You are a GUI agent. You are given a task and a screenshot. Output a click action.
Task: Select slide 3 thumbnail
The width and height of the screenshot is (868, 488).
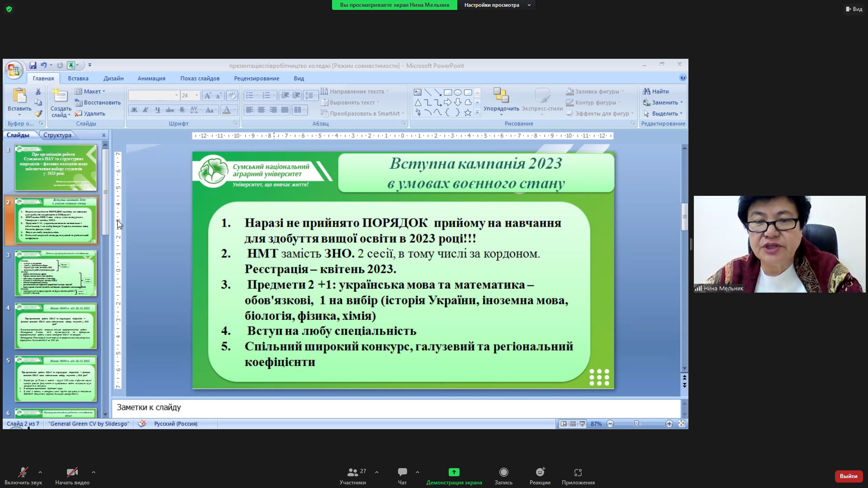56,273
